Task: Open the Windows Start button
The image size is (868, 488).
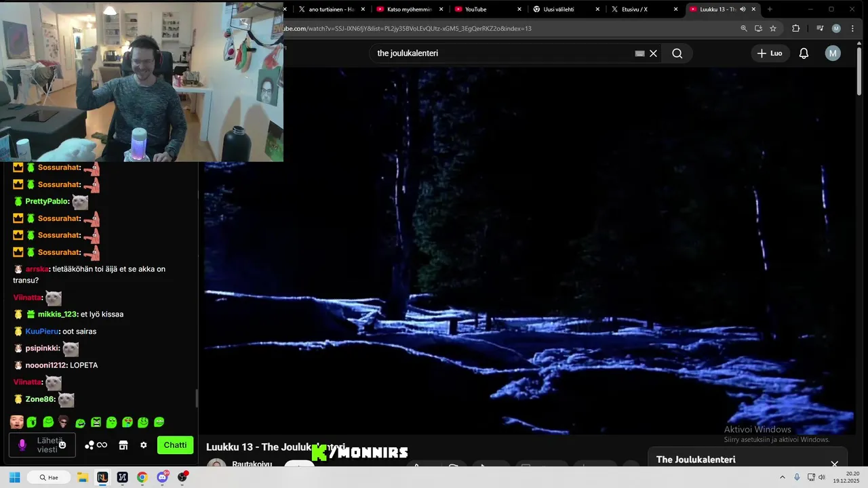Action: tap(14, 477)
